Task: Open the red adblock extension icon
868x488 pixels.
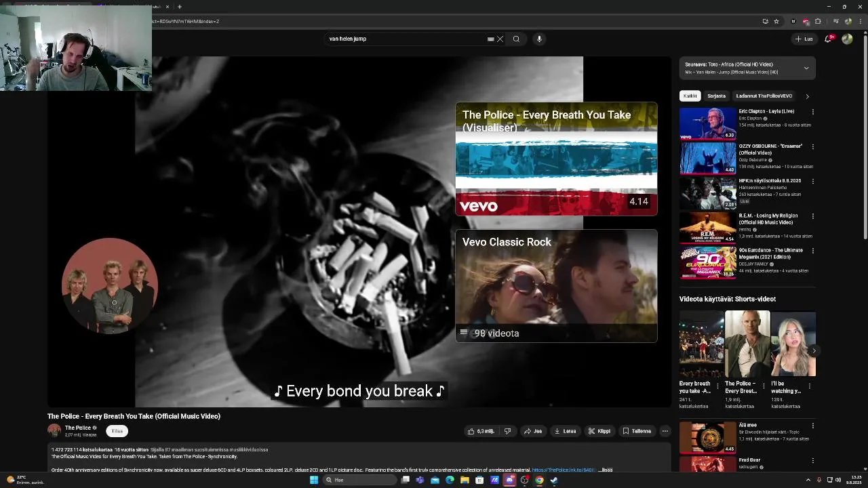Action: point(806,21)
